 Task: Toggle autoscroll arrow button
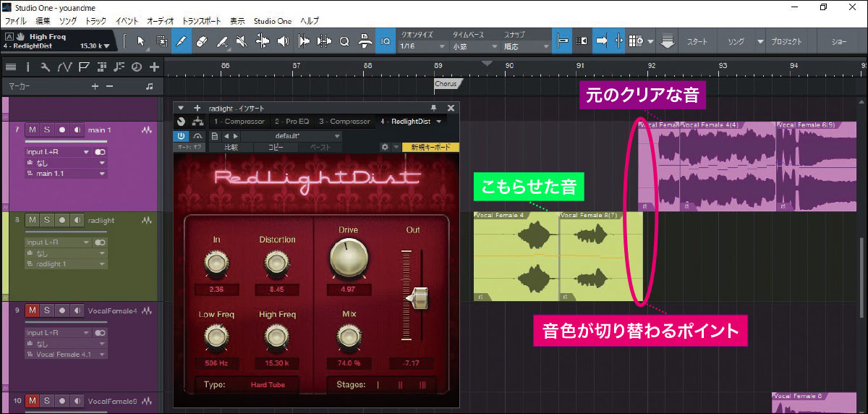click(601, 41)
